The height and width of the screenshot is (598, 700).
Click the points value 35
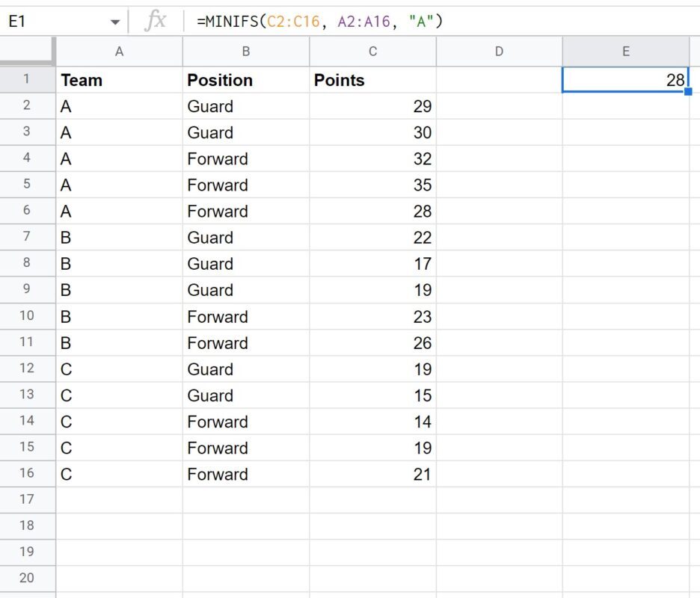(372, 185)
